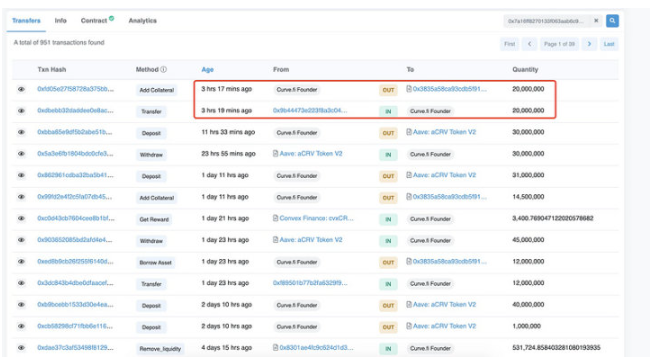Select quantity 3,400.769047122020578682
658x363 pixels.
553,218
